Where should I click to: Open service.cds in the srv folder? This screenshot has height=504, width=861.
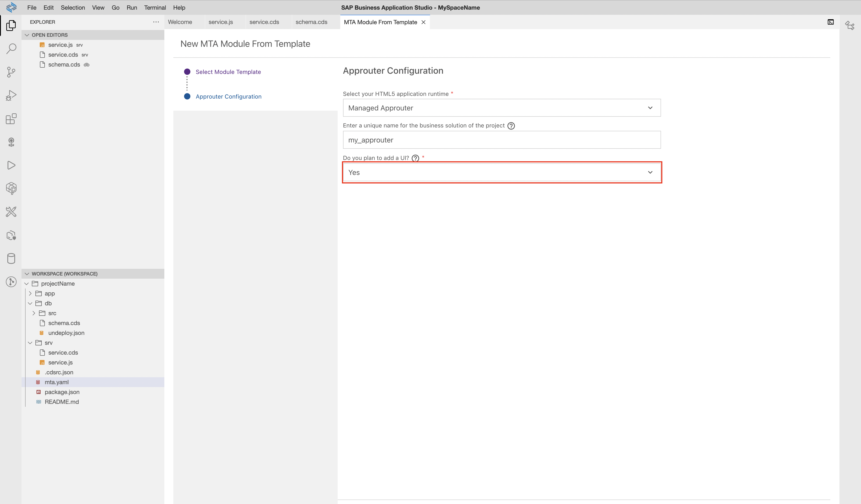click(x=93, y=353)
